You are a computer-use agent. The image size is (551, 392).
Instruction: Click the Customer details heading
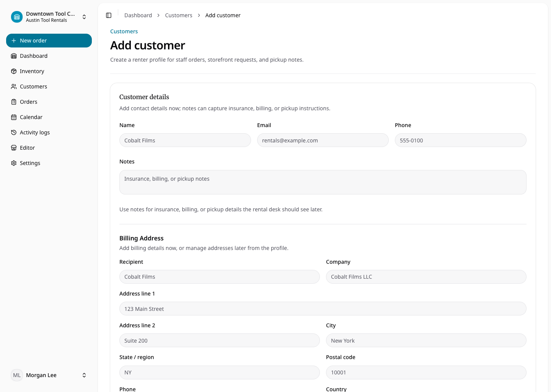(144, 97)
